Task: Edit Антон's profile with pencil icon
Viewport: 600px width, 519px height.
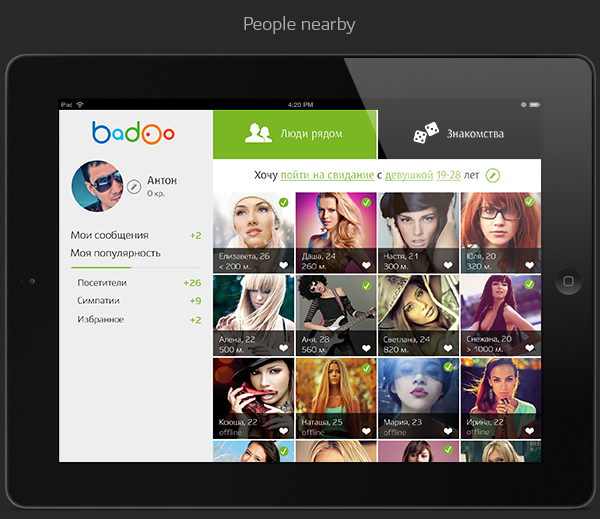Action: [134, 187]
